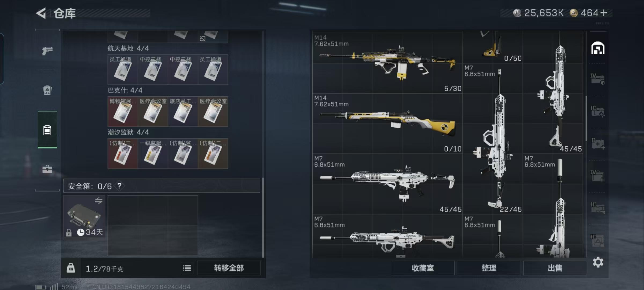Open warehouse settings gear icon
Image resolution: width=644 pixels, height=290 pixels.
(598, 262)
